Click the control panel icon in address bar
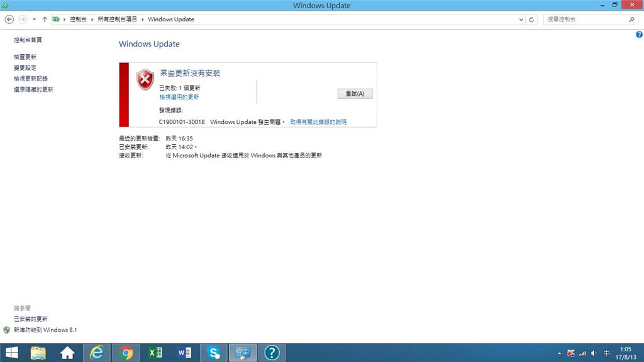The image size is (644, 362). point(56,20)
